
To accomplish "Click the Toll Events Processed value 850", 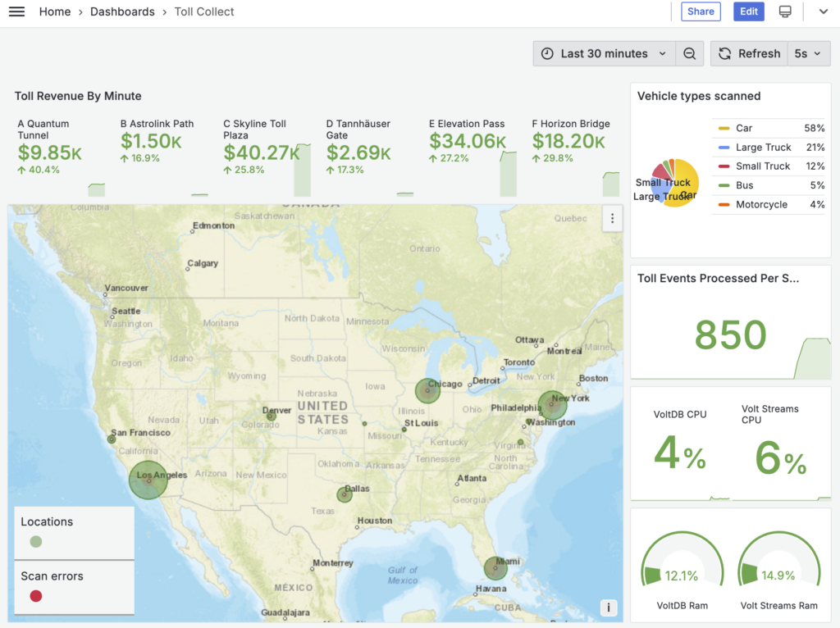I will [x=730, y=335].
